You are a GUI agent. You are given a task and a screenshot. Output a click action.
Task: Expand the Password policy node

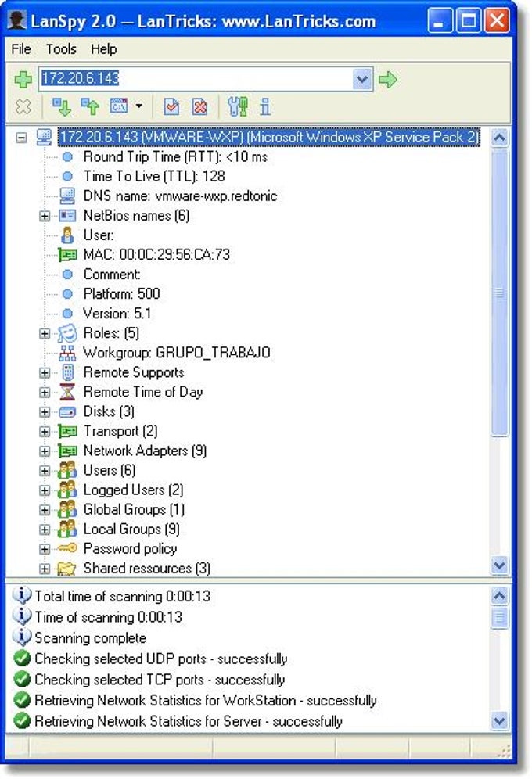[45, 549]
